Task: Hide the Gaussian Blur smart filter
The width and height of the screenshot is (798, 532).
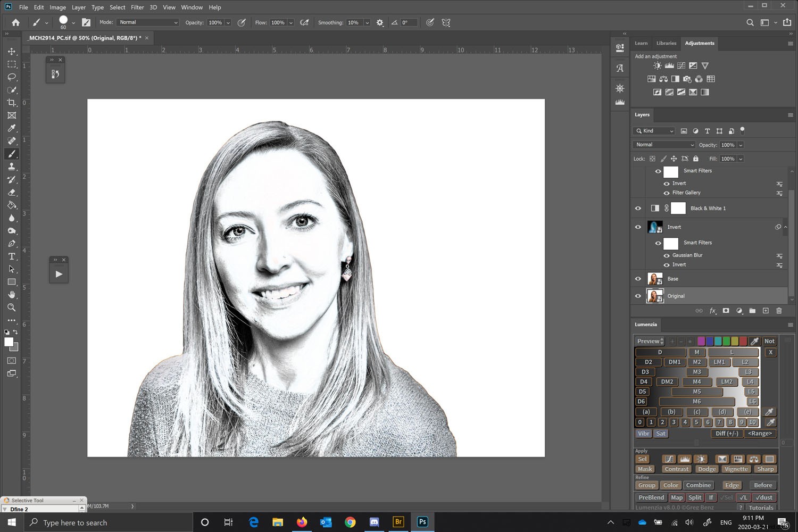Action: pyautogui.click(x=666, y=255)
